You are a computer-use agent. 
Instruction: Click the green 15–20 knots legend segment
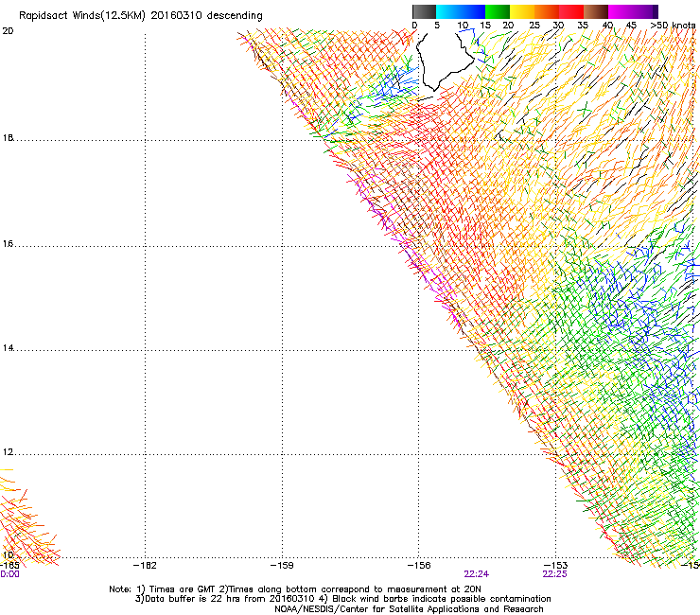(x=498, y=11)
